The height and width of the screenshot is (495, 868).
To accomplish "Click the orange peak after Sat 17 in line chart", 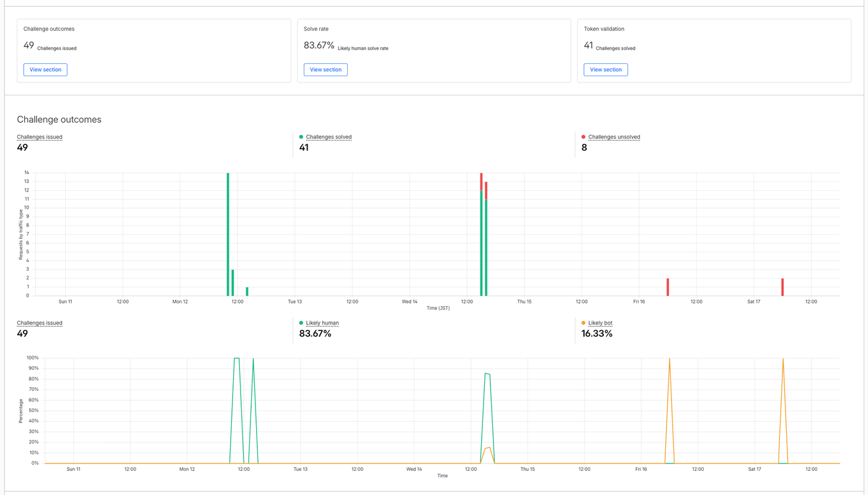I will coord(783,359).
